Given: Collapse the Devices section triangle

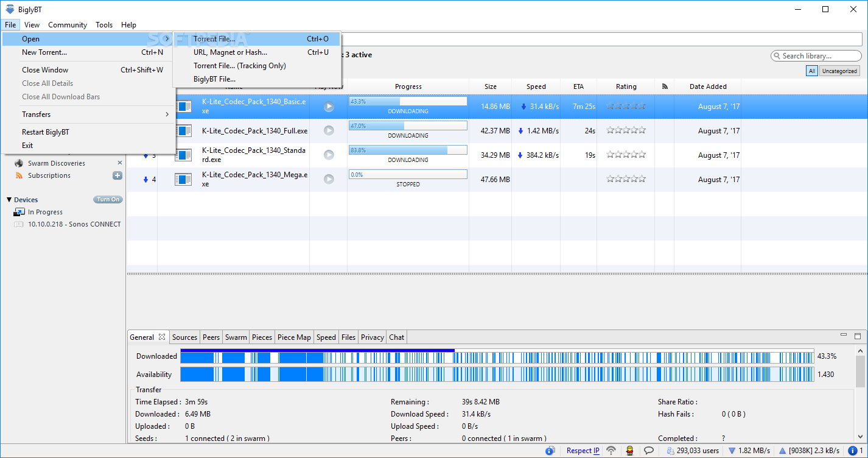Looking at the screenshot, I should (9, 200).
